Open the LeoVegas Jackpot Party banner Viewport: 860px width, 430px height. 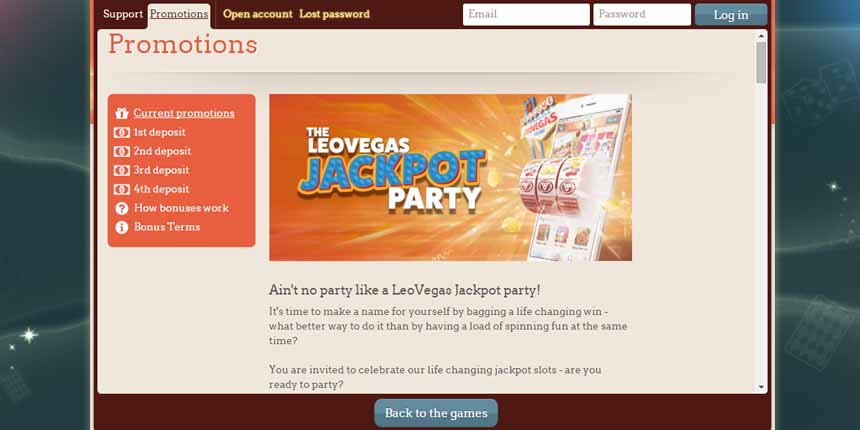450,177
